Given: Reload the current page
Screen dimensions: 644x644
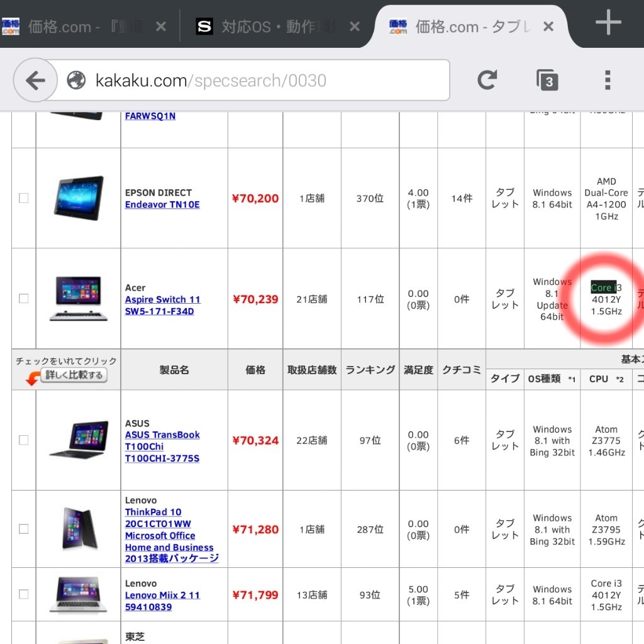Looking at the screenshot, I should 488,80.
